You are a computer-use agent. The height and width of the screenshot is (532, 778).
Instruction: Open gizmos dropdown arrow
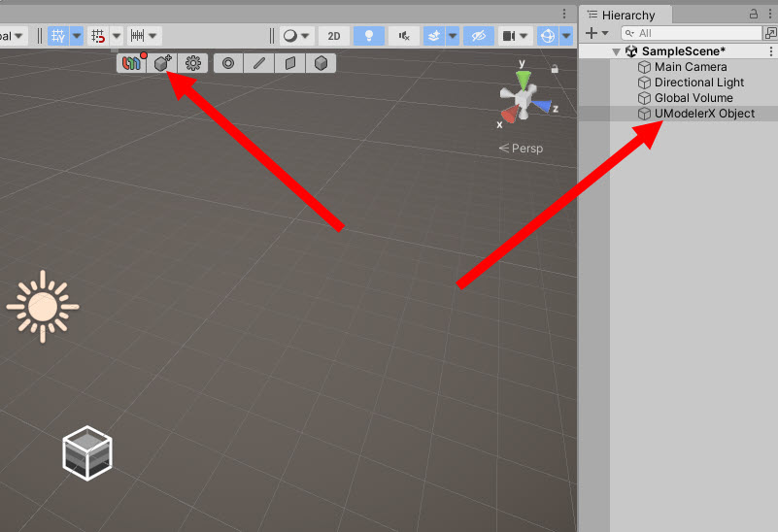click(566, 36)
